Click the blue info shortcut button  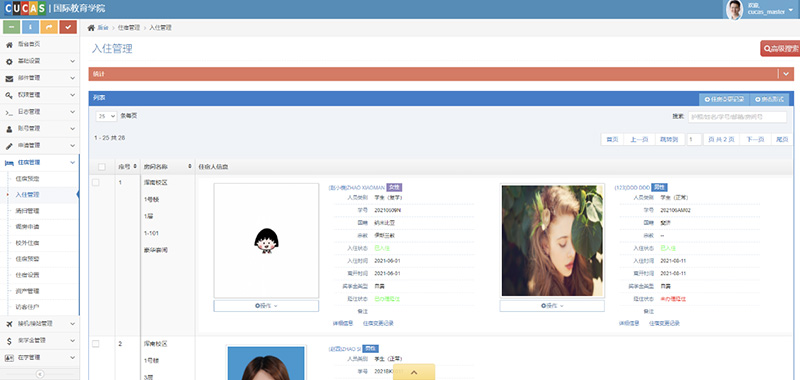31,27
